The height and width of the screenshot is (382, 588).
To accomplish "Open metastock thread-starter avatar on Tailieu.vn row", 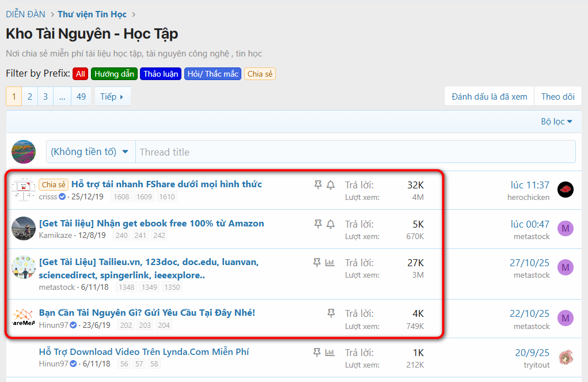I will [x=23, y=267].
